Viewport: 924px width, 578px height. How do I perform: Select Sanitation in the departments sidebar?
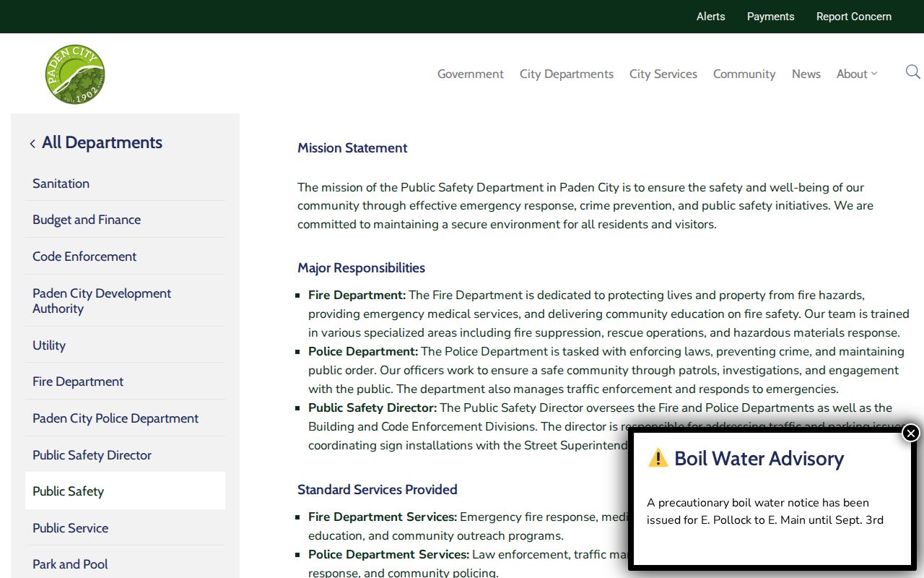125,184
